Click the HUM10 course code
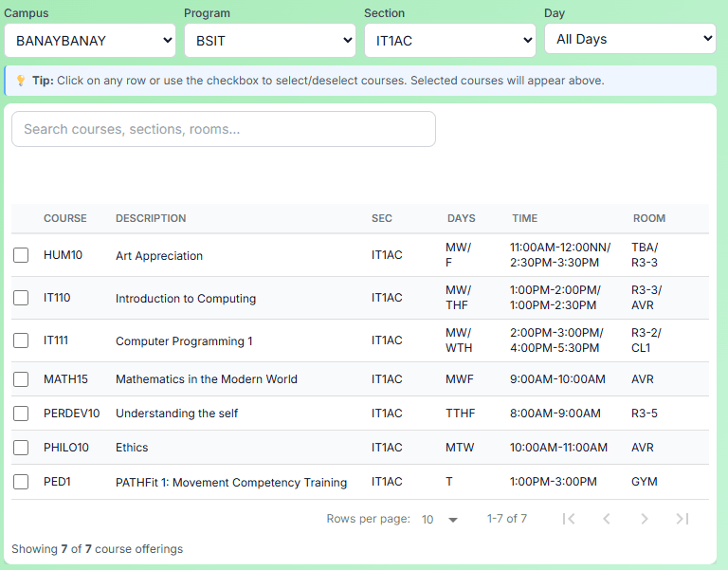This screenshot has height=570, width=728. click(x=63, y=255)
